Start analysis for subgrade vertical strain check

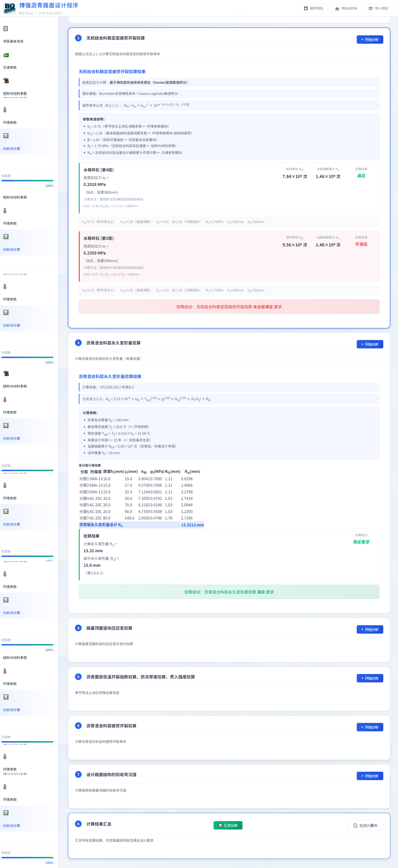tap(370, 629)
